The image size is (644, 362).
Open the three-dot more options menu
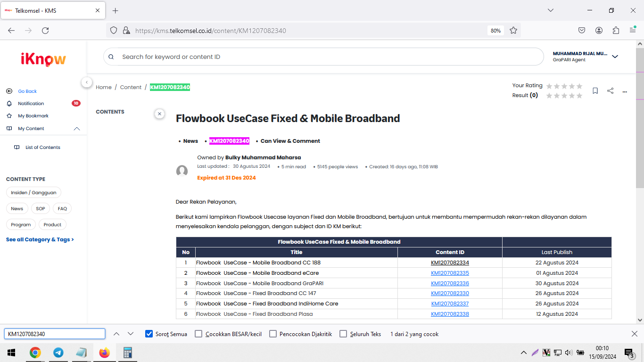625,91
